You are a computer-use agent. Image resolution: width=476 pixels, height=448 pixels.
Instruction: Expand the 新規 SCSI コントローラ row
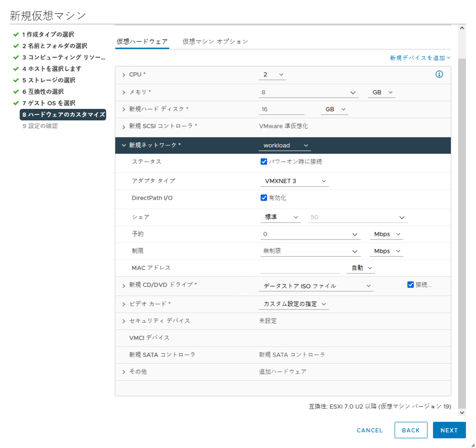123,127
